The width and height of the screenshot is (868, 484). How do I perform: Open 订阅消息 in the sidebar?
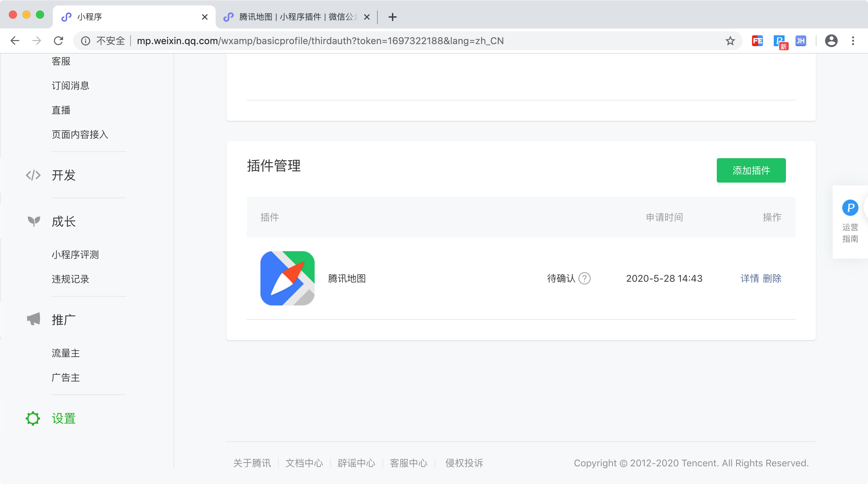(70, 86)
